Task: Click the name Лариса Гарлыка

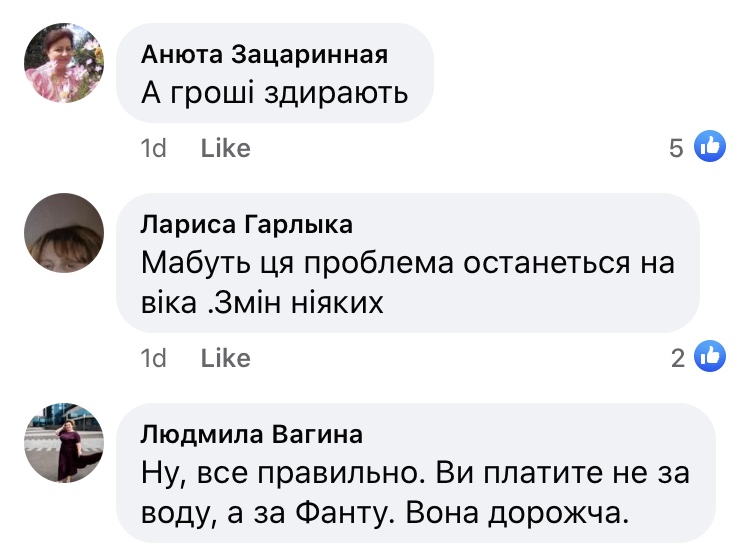Action: pyautogui.click(x=247, y=224)
